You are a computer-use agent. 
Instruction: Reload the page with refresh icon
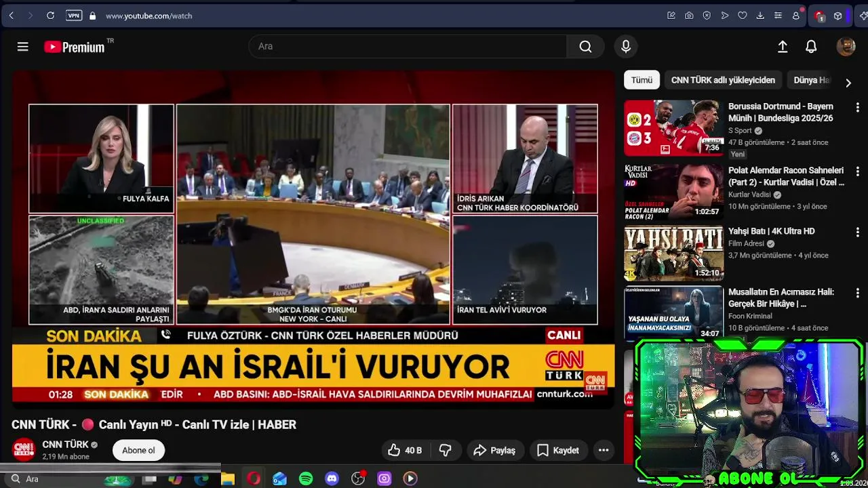(50, 16)
